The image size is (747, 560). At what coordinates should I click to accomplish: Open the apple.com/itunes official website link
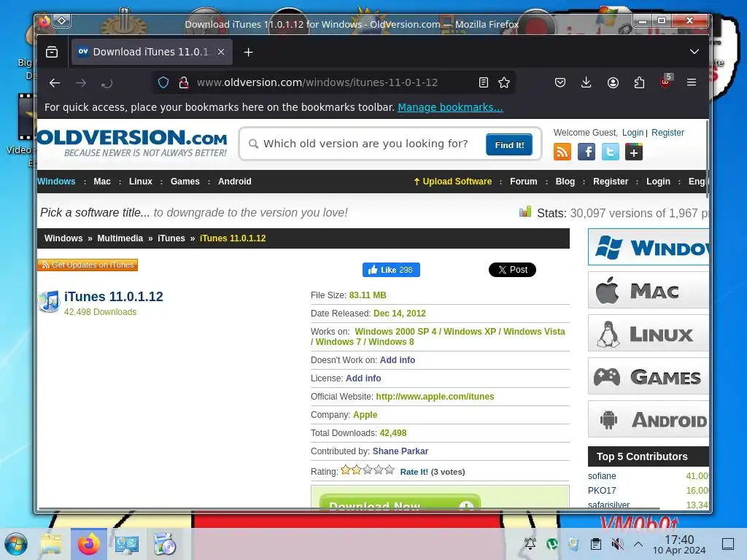tap(435, 396)
